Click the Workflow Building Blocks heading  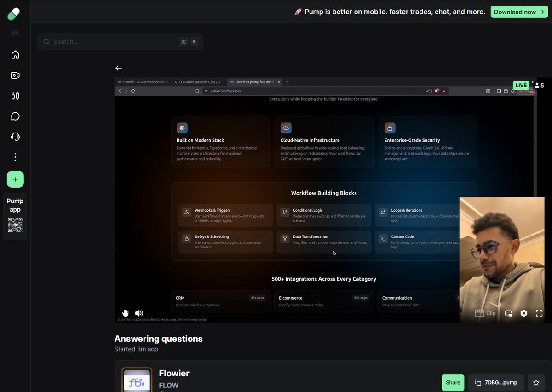click(324, 193)
